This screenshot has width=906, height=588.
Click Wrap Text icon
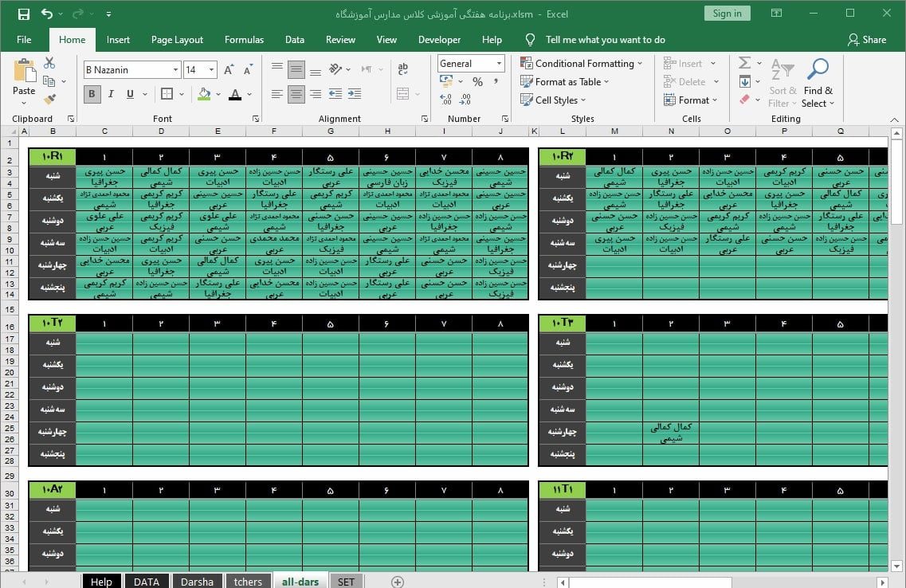(403, 69)
